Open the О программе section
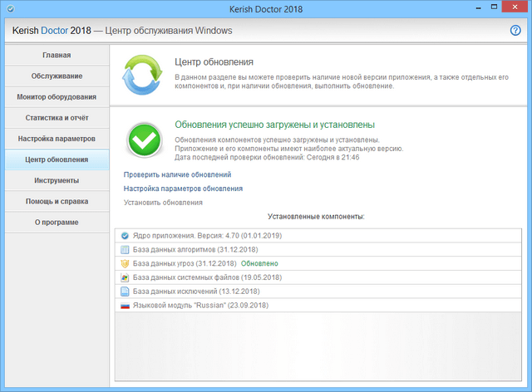 [57, 222]
